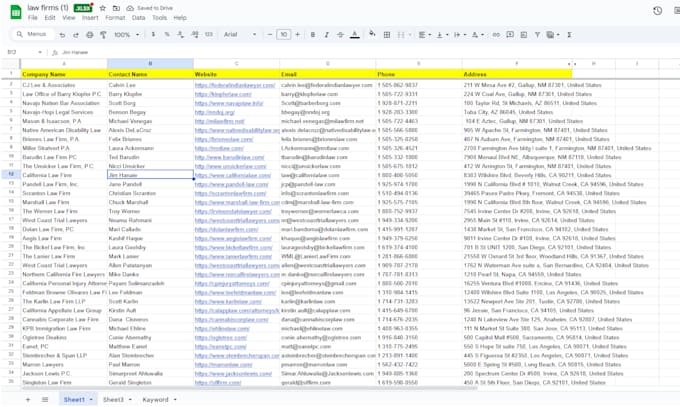Viewport: 680px width, 407px height.
Task: Open the Format menu
Action: [x=115, y=18]
